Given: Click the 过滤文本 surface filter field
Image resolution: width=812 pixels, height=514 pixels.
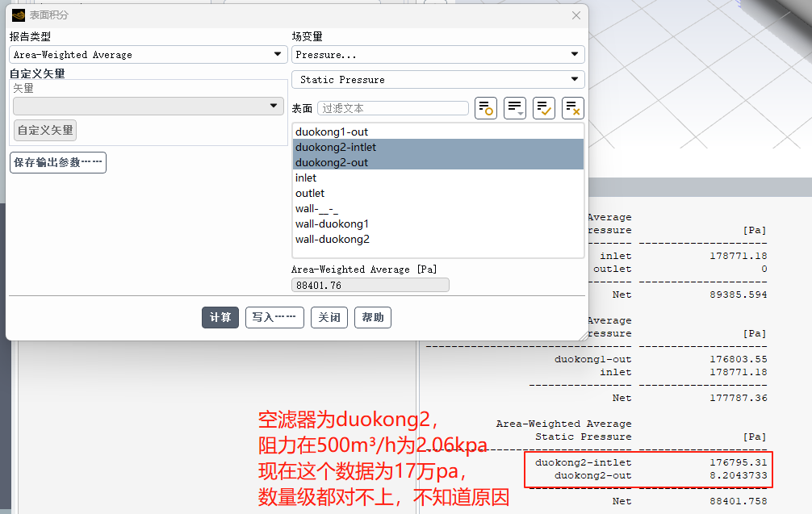Looking at the screenshot, I should 393,108.
